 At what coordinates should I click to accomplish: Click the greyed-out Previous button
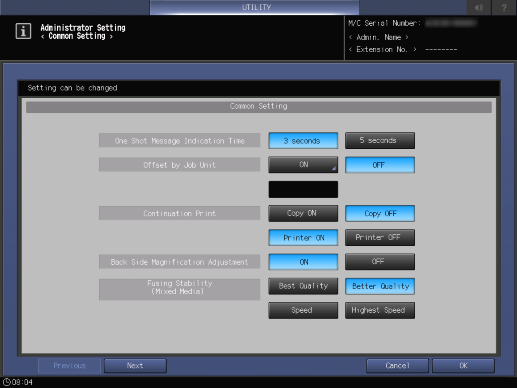point(69,366)
